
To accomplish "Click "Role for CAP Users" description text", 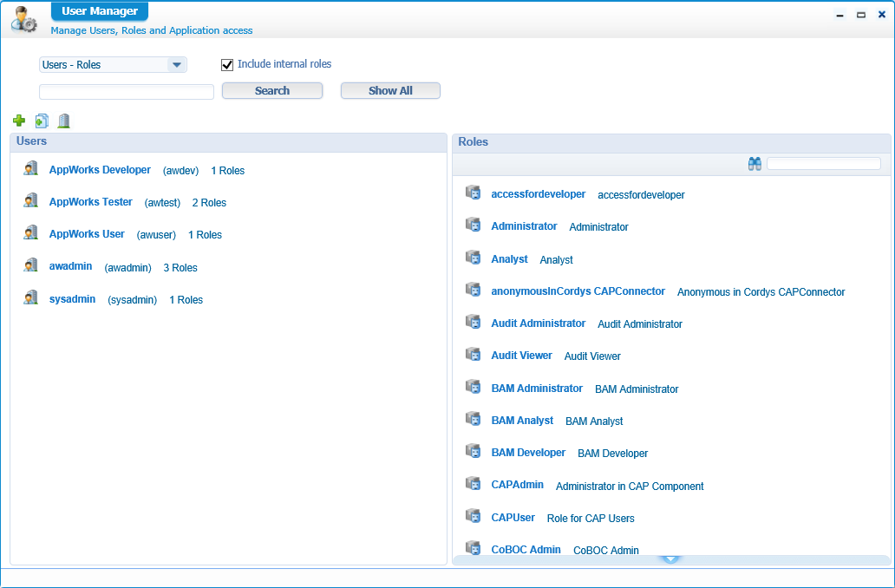I will click(591, 519).
